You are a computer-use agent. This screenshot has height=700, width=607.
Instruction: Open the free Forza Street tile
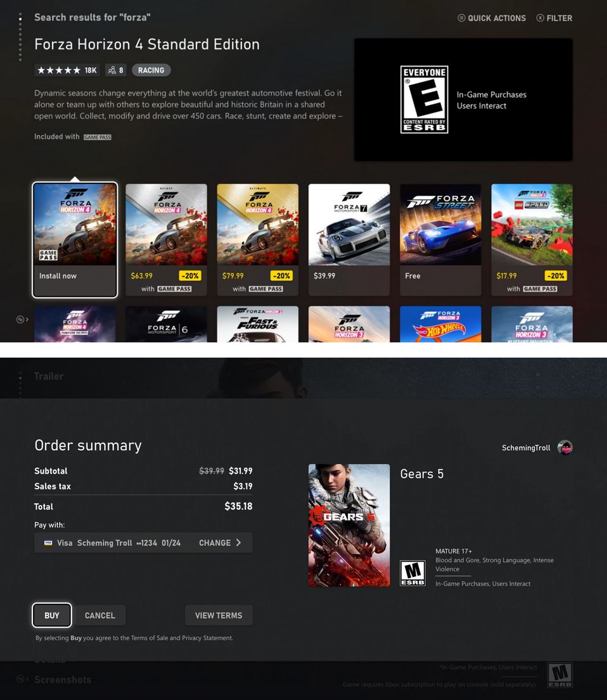(x=440, y=240)
